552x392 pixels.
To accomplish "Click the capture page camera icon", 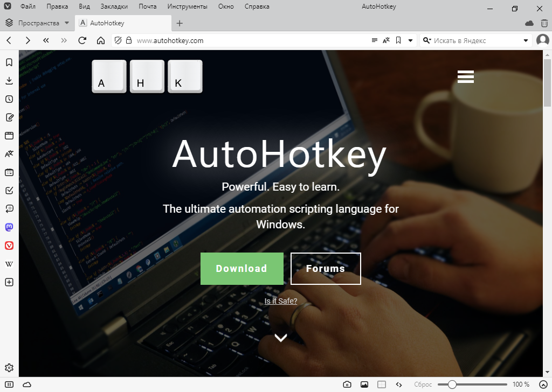I will click(347, 384).
